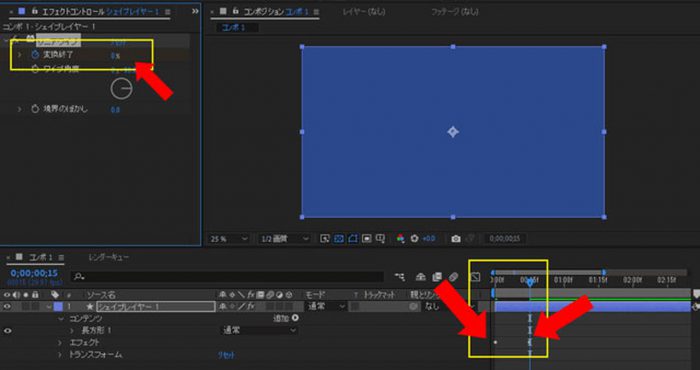Toggle transparency grid in viewer
This screenshot has height=370, width=700.
(339, 239)
